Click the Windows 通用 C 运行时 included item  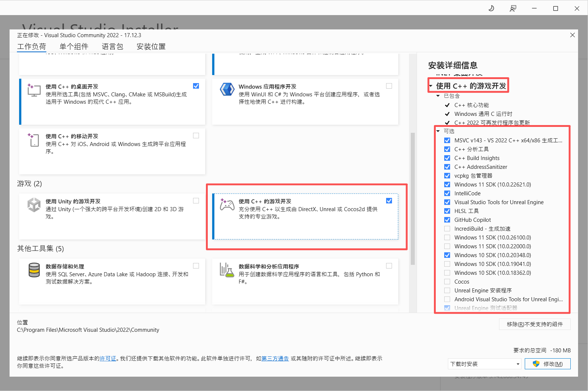pos(483,114)
